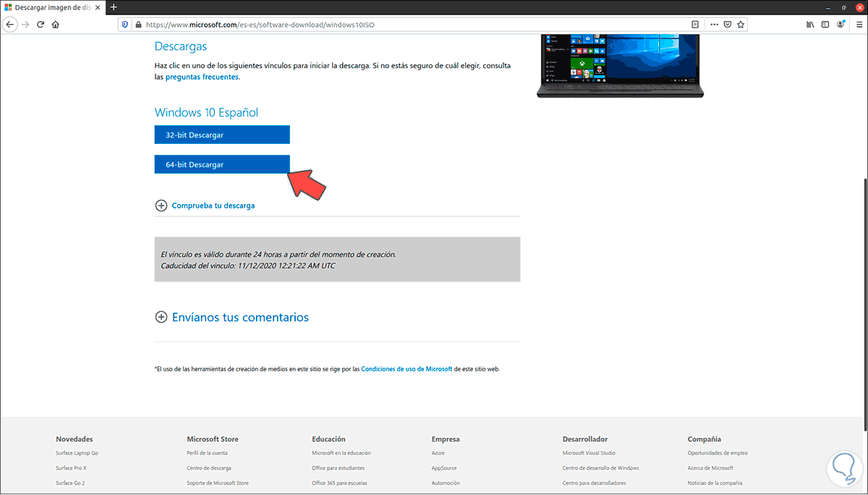This screenshot has height=495, width=868.
Task: Go to the browser home page
Action: pos(55,24)
